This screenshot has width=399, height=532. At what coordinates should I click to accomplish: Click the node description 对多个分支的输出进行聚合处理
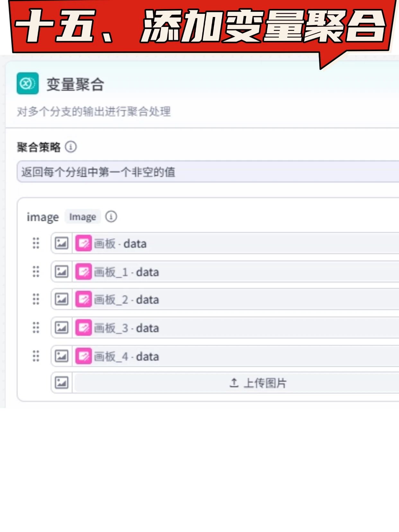click(x=94, y=111)
